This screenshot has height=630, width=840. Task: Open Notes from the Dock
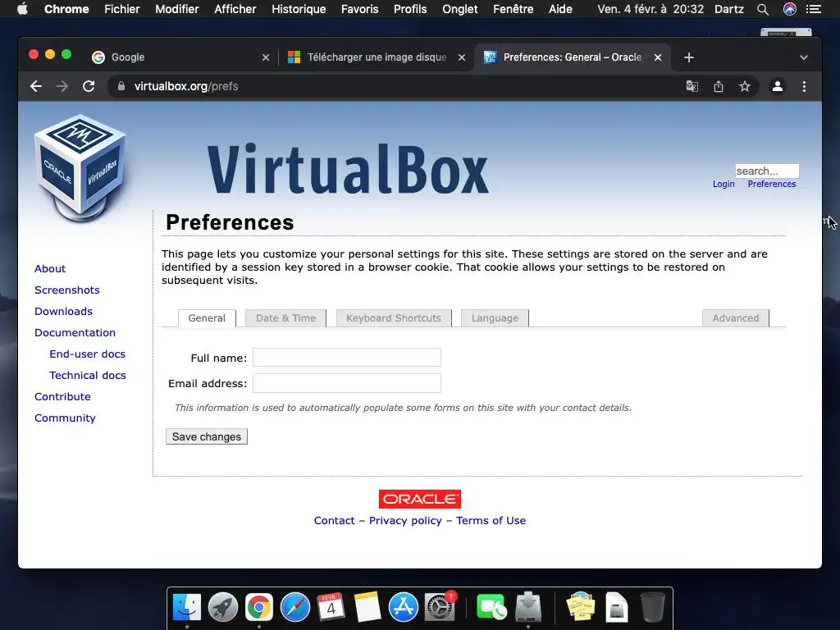[x=367, y=608]
